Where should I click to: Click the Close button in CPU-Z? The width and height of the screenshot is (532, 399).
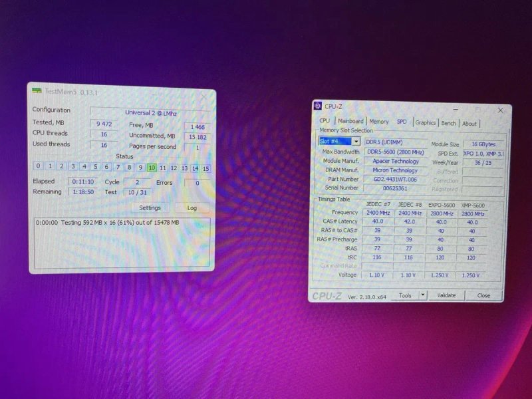483,295
